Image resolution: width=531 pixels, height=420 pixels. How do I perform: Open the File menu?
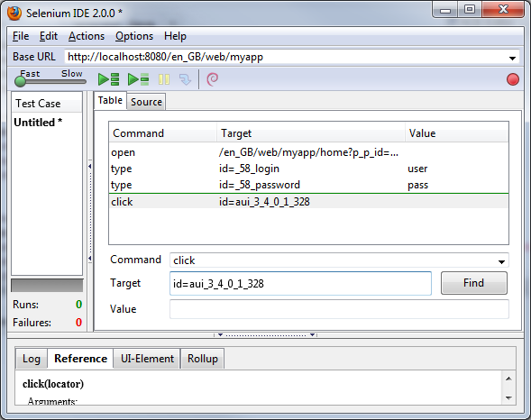click(x=21, y=36)
